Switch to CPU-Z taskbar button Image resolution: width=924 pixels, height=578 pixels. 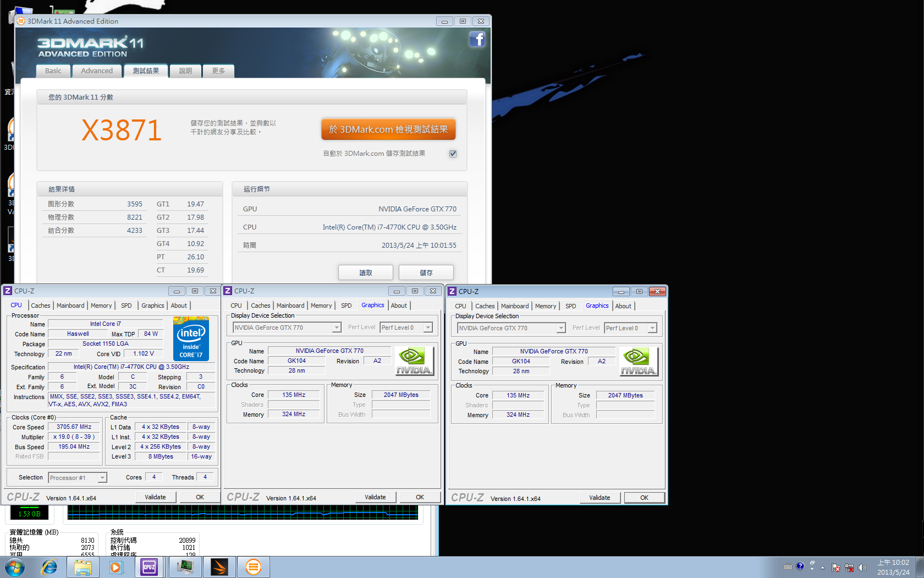tap(149, 567)
